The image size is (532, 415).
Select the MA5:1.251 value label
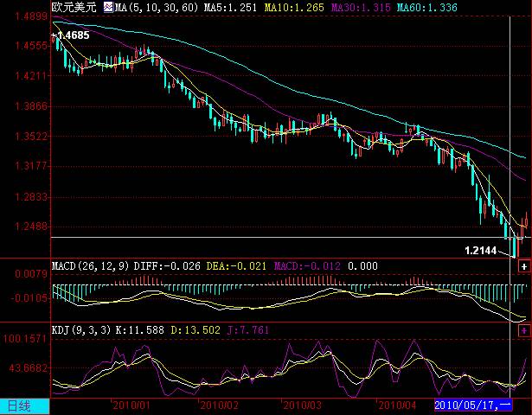point(230,8)
